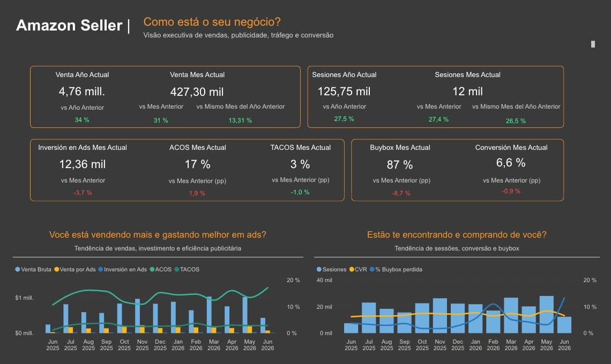Image resolution: width=611 pixels, height=364 pixels.
Task: Select the Inversión en Ads value 12,36 mil
Action: (82, 164)
